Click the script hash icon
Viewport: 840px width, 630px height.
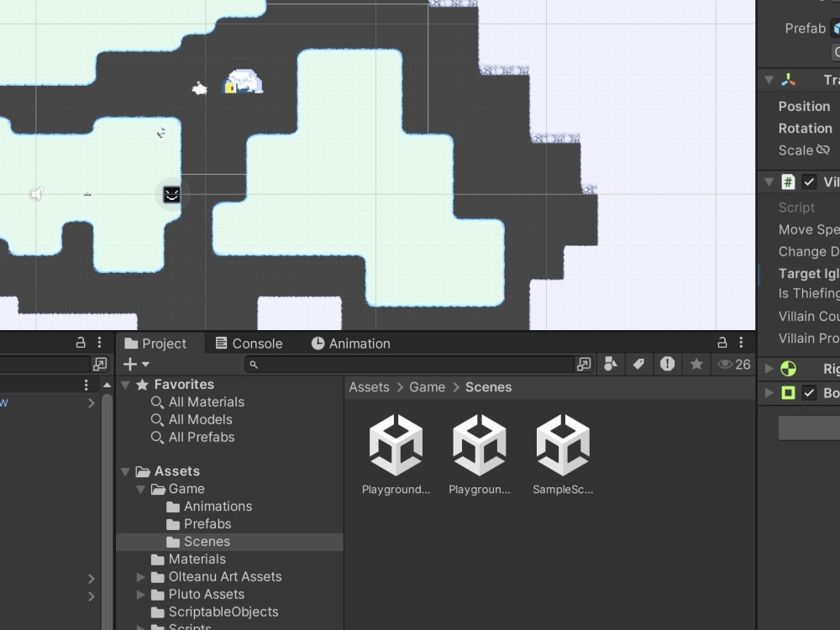(788, 182)
